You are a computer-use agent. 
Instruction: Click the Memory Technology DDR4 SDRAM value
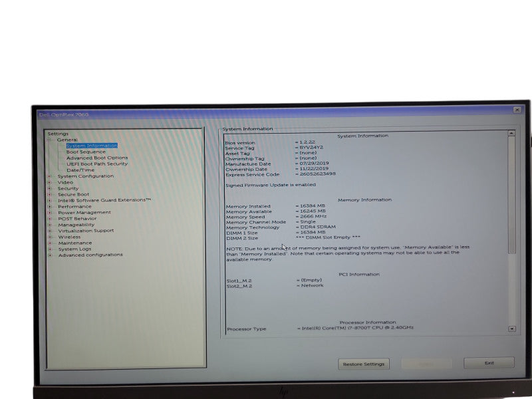coord(318,227)
